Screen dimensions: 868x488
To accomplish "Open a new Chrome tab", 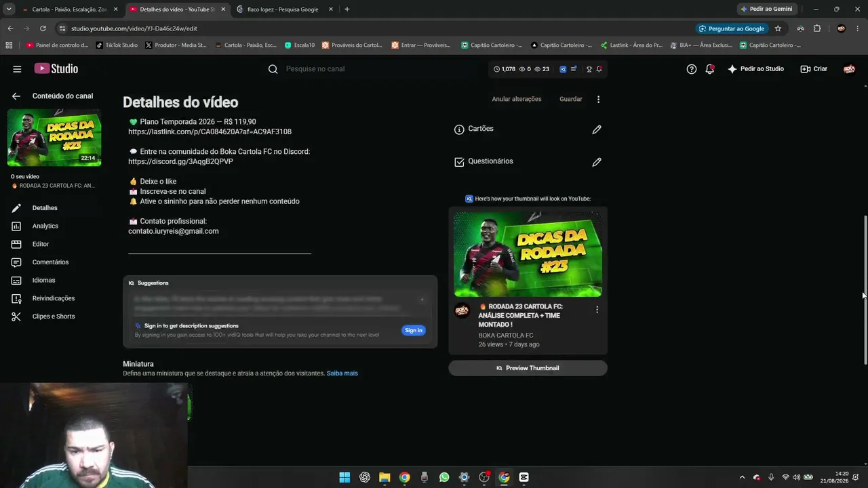I will [347, 9].
